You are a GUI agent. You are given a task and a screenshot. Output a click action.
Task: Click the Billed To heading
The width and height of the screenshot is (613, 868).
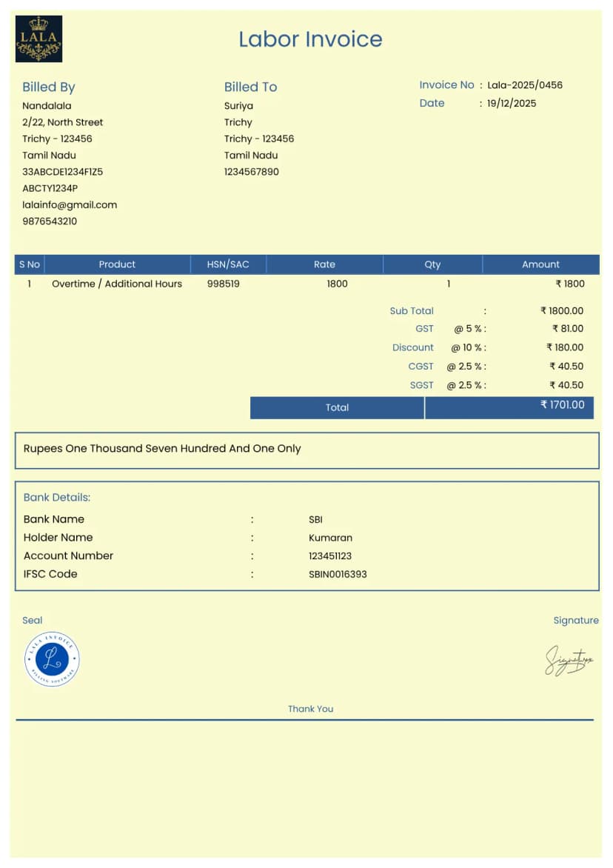coord(251,87)
